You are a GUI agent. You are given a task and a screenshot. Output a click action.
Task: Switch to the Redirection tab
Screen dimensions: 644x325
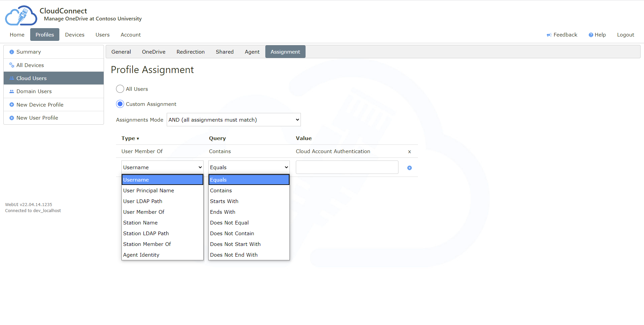pyautogui.click(x=191, y=52)
